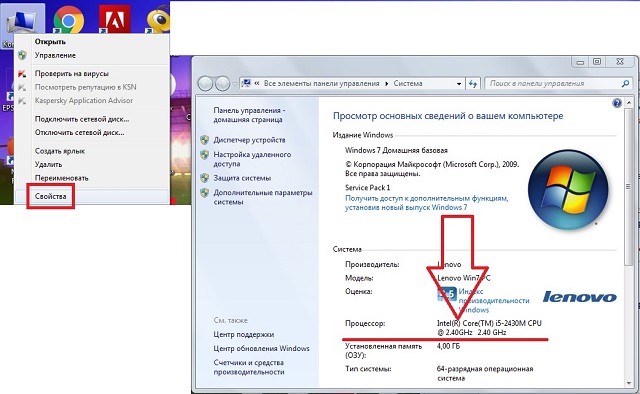Open Центр обновления Windows link

coord(261,348)
